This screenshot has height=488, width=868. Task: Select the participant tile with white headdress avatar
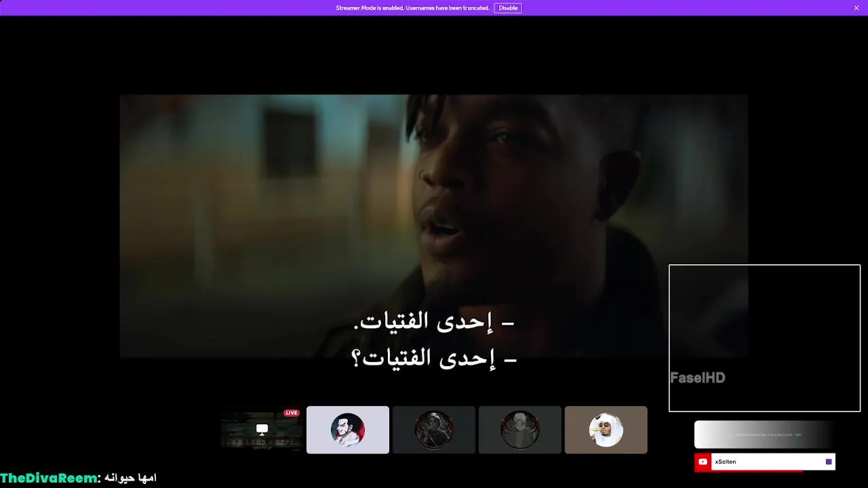[606, 430]
